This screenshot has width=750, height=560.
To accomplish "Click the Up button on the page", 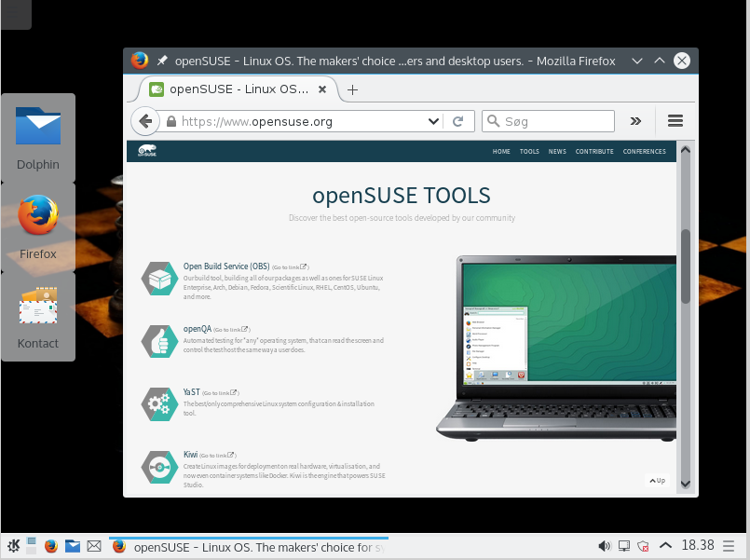I will (657, 480).
